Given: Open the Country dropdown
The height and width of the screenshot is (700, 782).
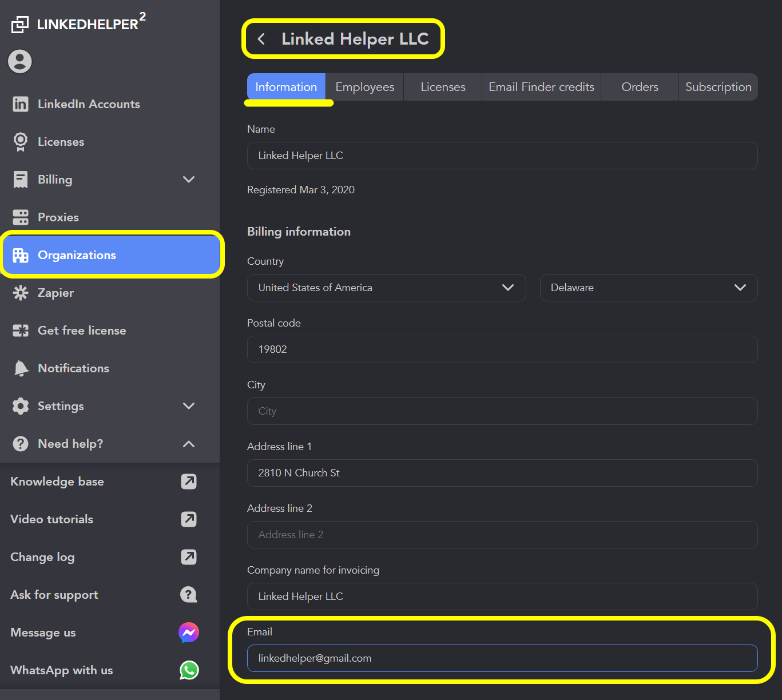Looking at the screenshot, I should click(x=386, y=288).
